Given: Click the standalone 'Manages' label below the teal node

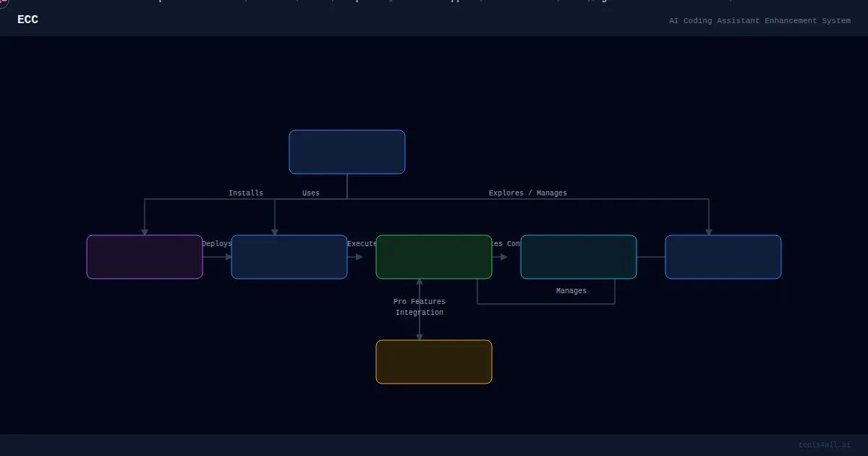Looking at the screenshot, I should click(x=571, y=291).
